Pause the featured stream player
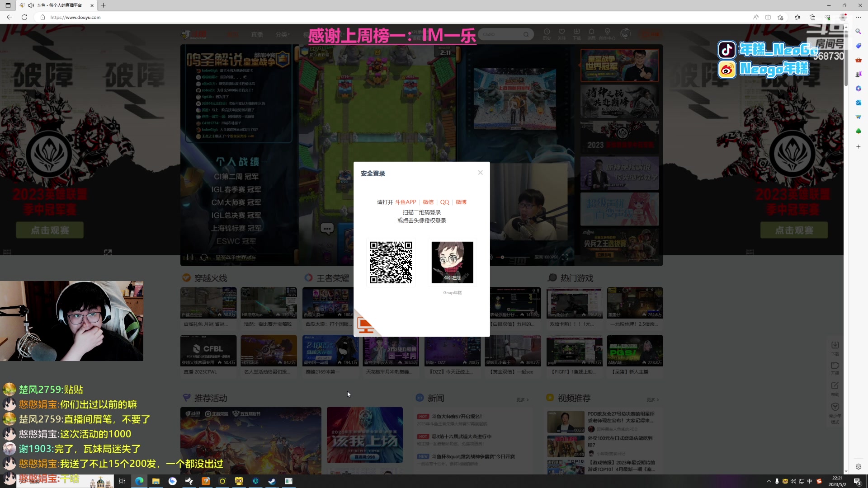Viewport: 868px width, 488px height. click(x=190, y=257)
